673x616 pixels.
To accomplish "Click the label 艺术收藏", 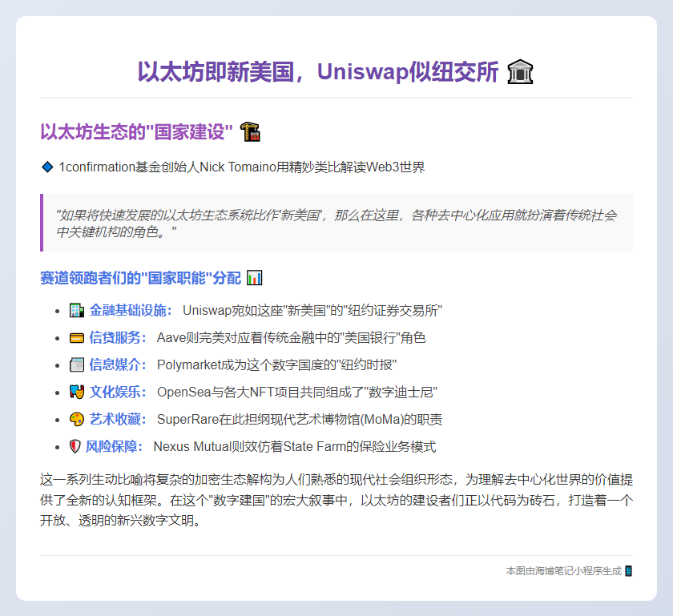I will click(118, 420).
